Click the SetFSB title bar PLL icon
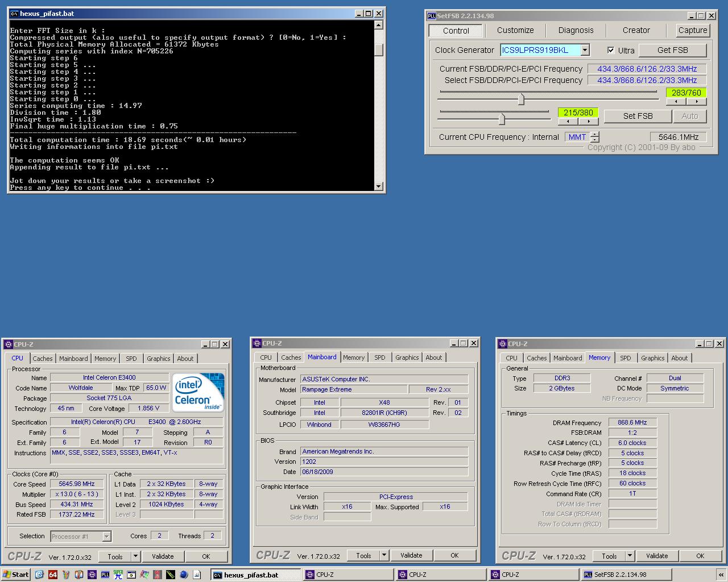The height and width of the screenshot is (582, 728). click(432, 16)
